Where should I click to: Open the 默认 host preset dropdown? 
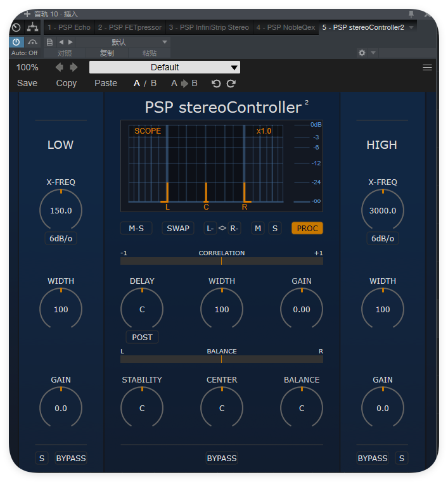(122, 42)
